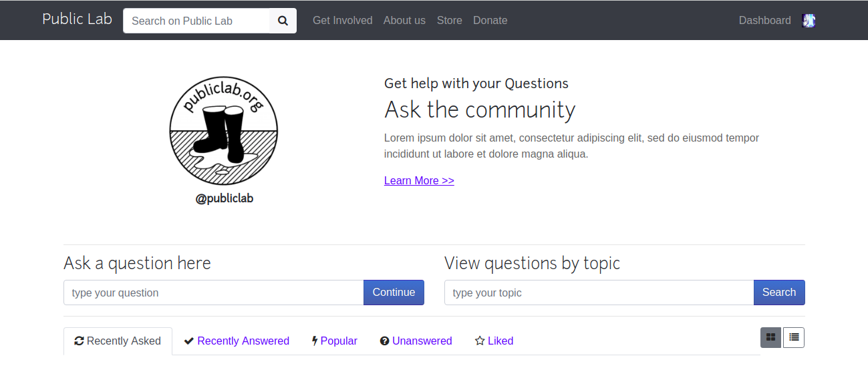Open the Get Involved menu
The height and width of the screenshot is (382, 868).
(x=343, y=21)
